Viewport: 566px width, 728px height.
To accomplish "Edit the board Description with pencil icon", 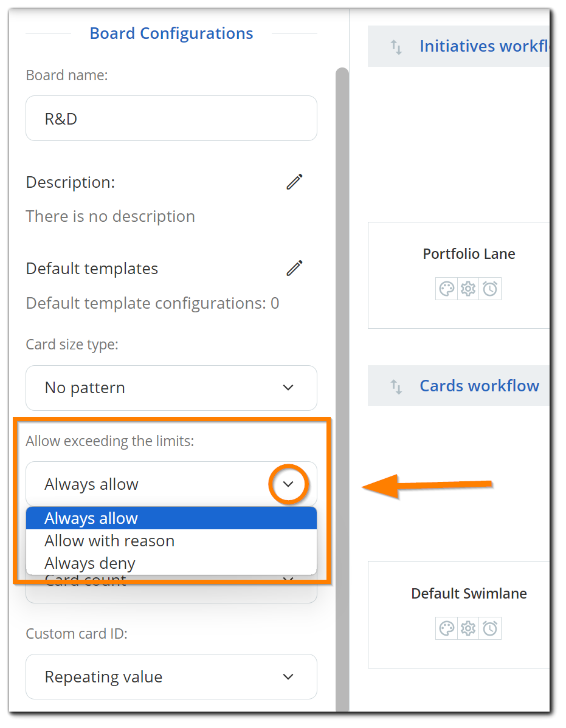I will pyautogui.click(x=294, y=182).
